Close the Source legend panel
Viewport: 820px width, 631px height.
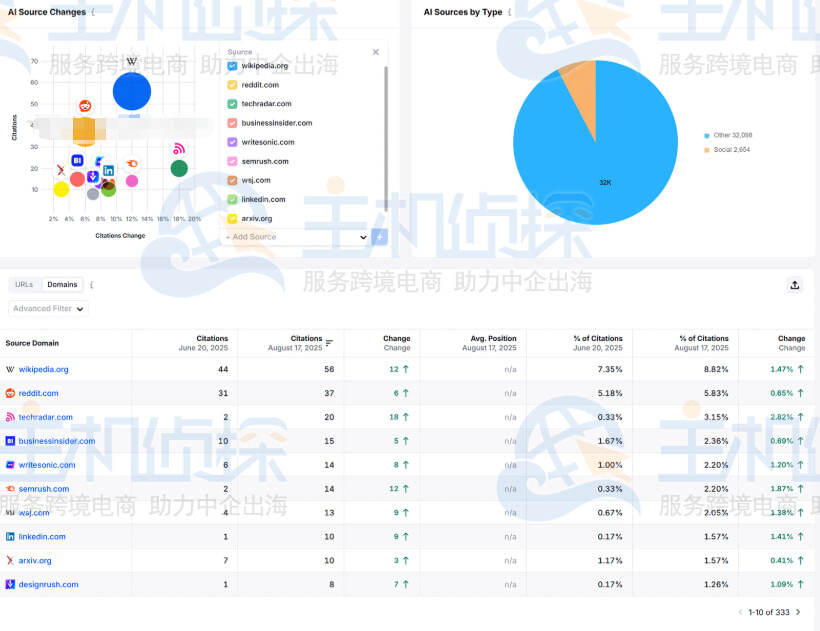coord(376,52)
